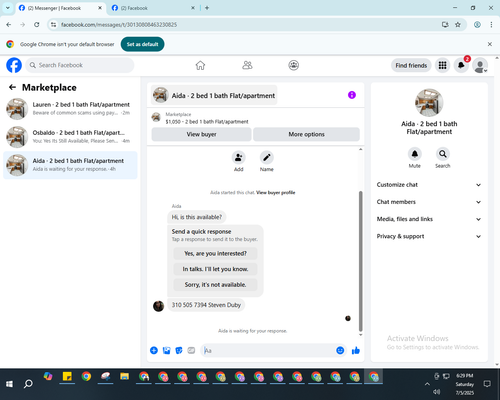
Task: Open the taskbar clock and date
Action: pos(465,384)
